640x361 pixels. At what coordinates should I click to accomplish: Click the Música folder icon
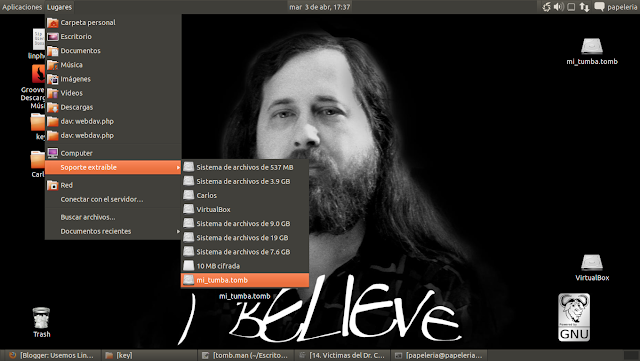coord(53,65)
